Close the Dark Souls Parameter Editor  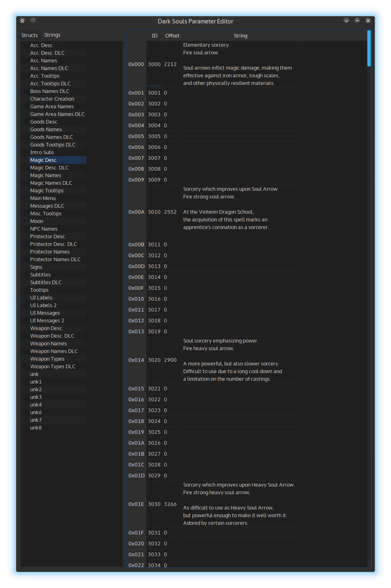368,21
